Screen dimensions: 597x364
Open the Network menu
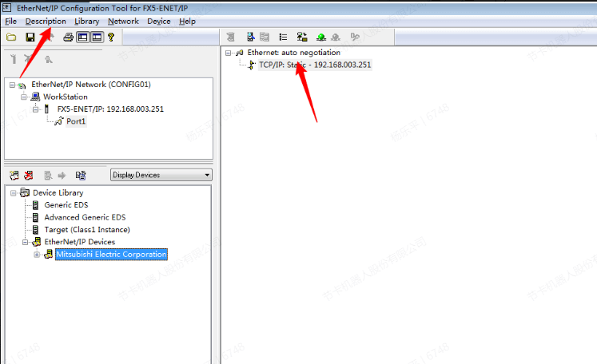pyautogui.click(x=123, y=21)
